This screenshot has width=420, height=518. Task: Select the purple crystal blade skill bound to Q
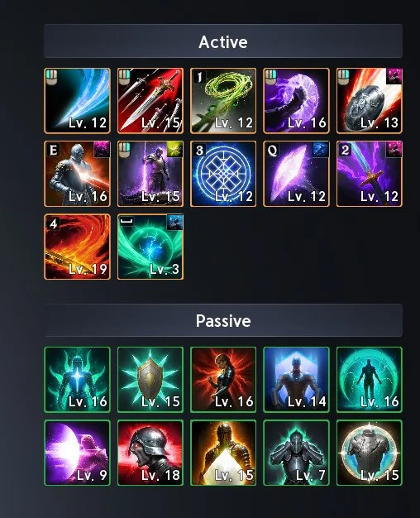(296, 174)
